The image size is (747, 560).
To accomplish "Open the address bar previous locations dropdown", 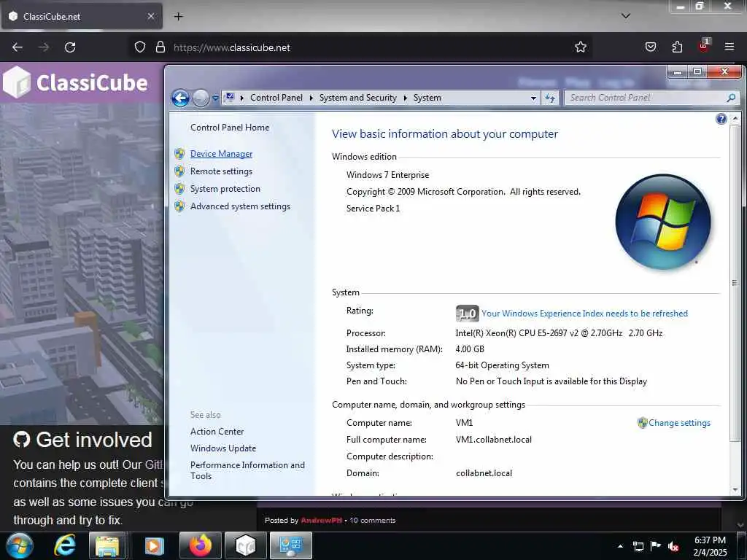I will coord(533,98).
